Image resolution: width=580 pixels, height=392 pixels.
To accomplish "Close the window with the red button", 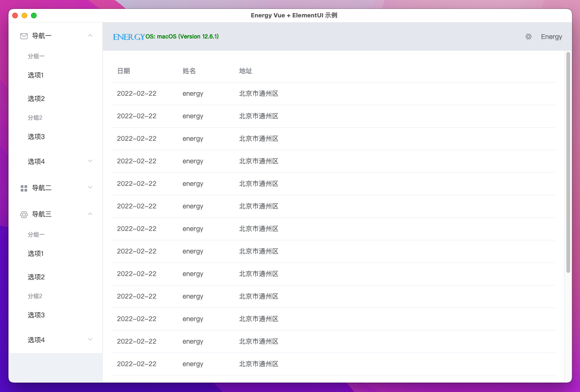I will click(x=15, y=15).
